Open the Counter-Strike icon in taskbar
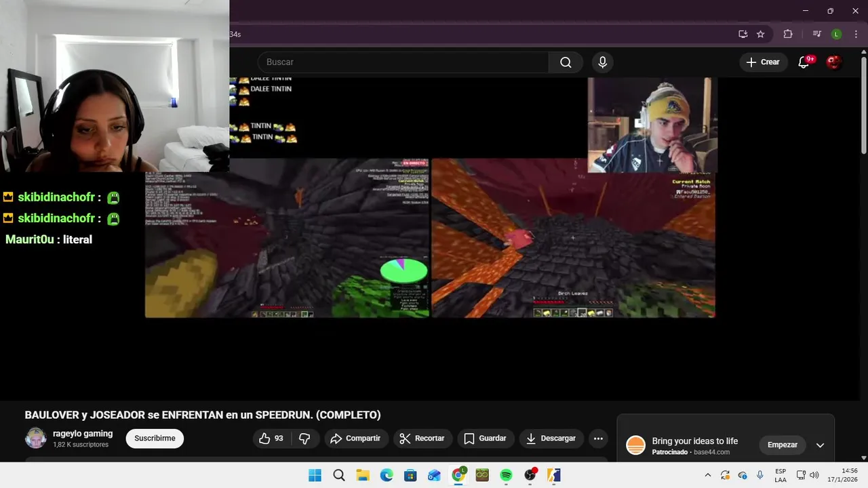Image resolution: width=868 pixels, height=488 pixels. pos(553,475)
